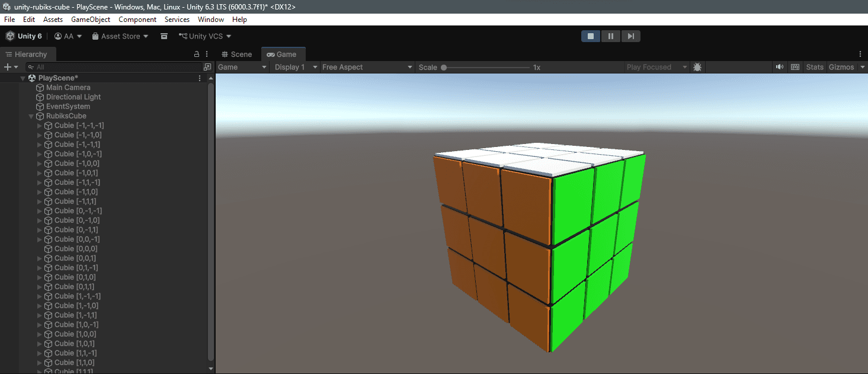Open the Unity VCS dropdown
Image resolution: width=868 pixels, height=374 pixels.
click(204, 36)
